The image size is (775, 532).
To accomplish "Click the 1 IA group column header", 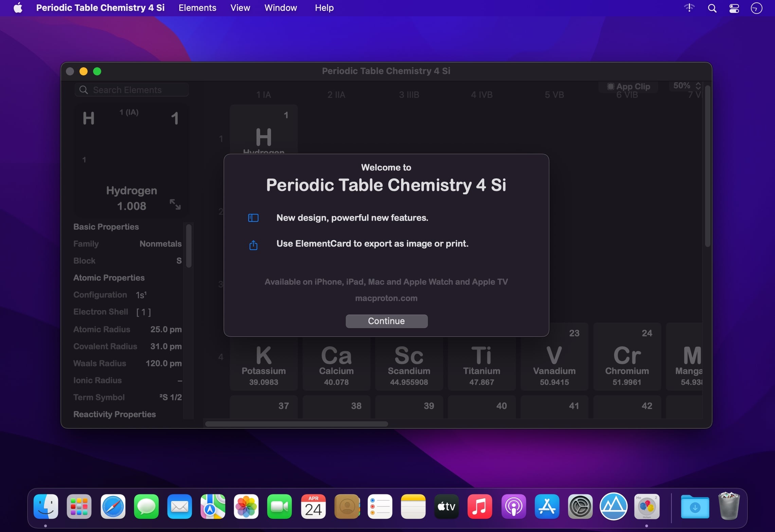I will (x=264, y=95).
